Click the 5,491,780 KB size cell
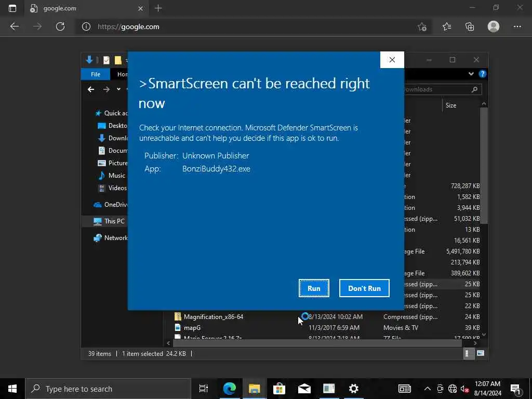 (463, 251)
